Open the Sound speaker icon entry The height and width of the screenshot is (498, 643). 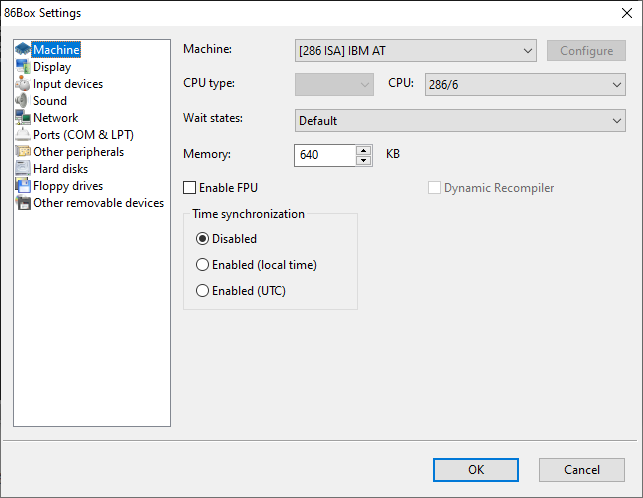[x=23, y=101]
